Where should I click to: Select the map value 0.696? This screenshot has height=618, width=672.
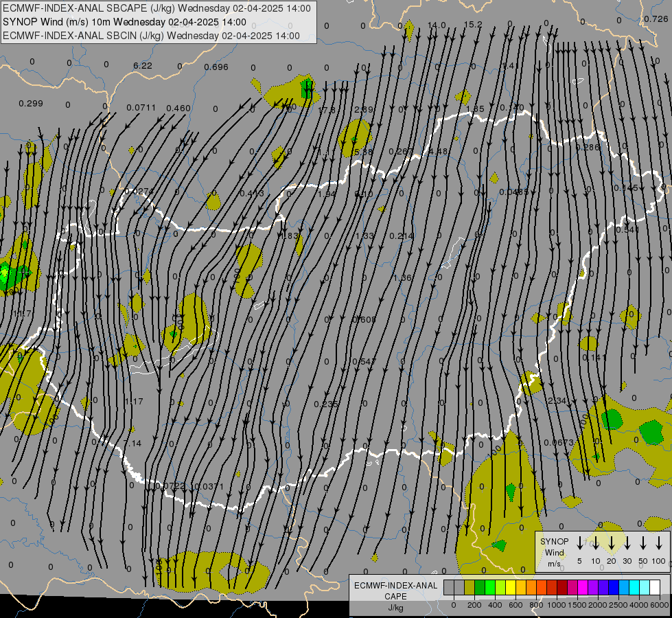216,67
